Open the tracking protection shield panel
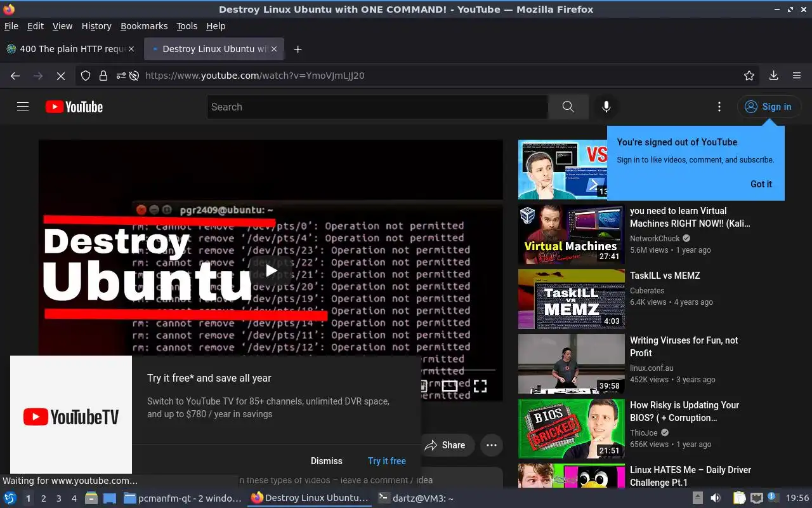 point(86,76)
